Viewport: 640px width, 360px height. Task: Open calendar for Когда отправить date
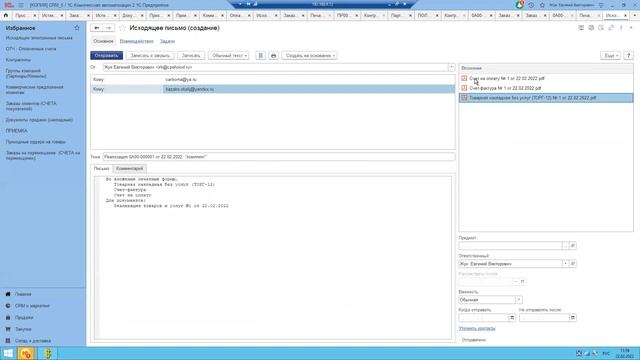[x=512, y=318]
